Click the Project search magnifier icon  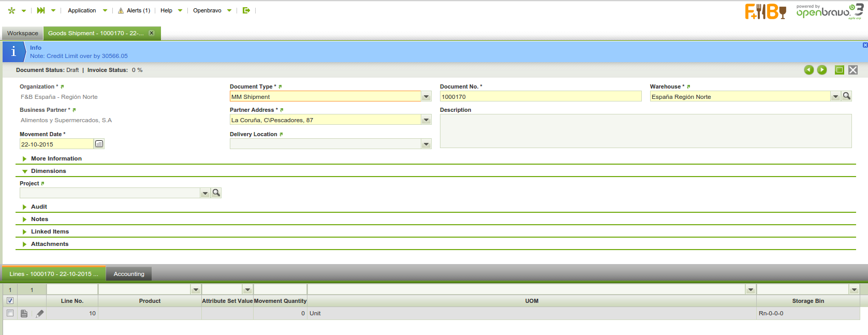point(216,193)
